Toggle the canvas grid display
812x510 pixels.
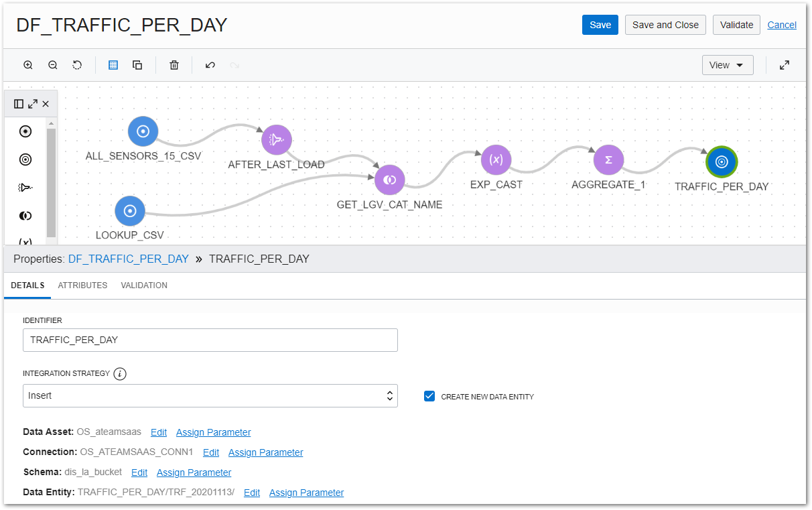pos(113,64)
